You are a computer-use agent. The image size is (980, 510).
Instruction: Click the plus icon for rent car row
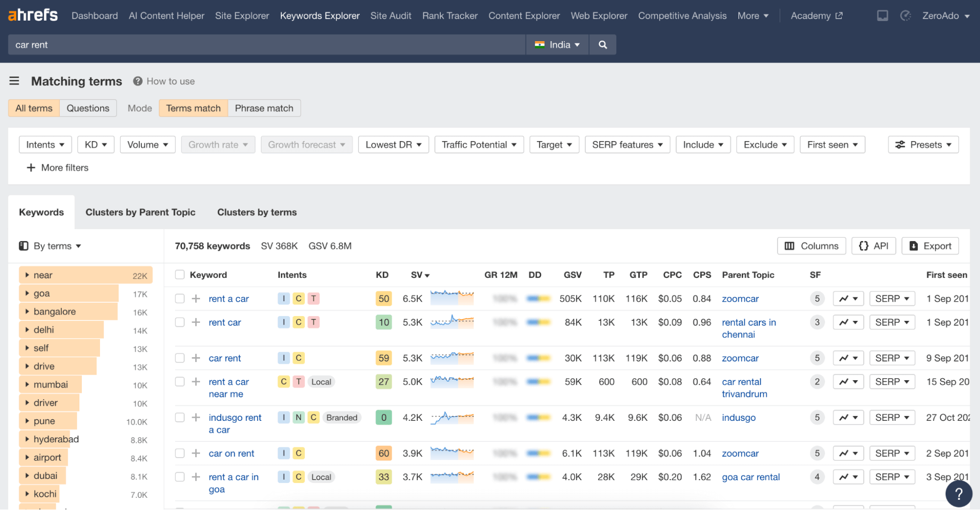[x=196, y=322]
